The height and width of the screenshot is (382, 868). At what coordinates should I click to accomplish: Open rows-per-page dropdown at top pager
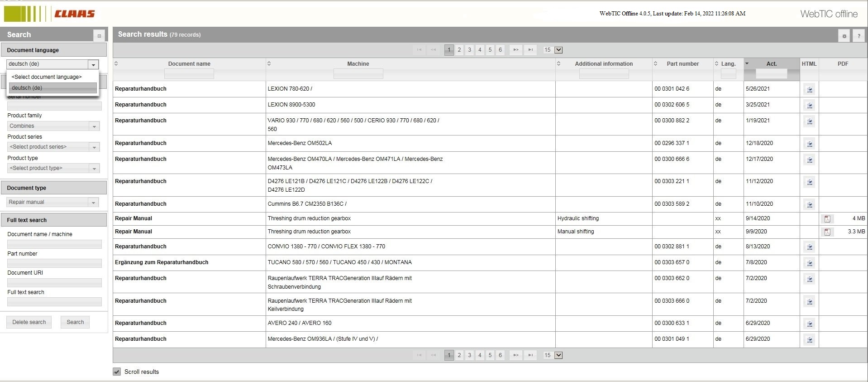[558, 50]
